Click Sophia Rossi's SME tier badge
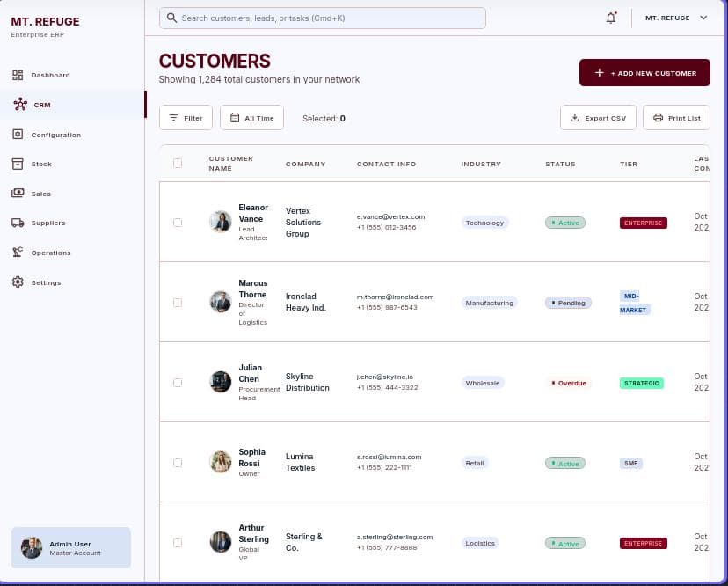The image size is (728, 586). (x=631, y=463)
